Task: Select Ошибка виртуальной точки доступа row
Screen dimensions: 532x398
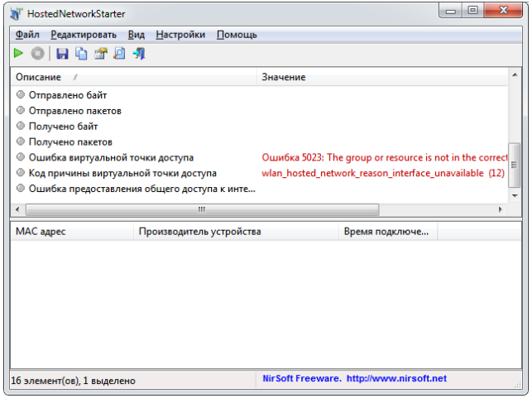Action: (x=260, y=157)
